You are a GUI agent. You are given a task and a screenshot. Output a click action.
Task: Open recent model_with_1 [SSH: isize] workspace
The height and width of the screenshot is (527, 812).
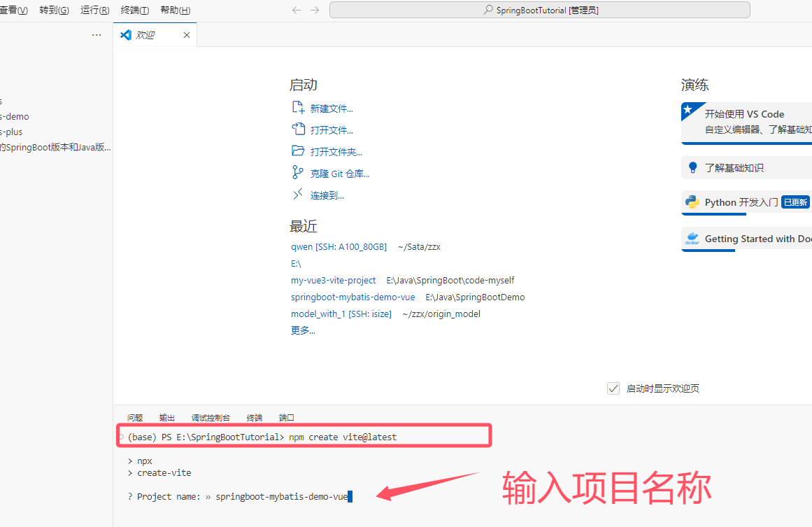click(341, 314)
